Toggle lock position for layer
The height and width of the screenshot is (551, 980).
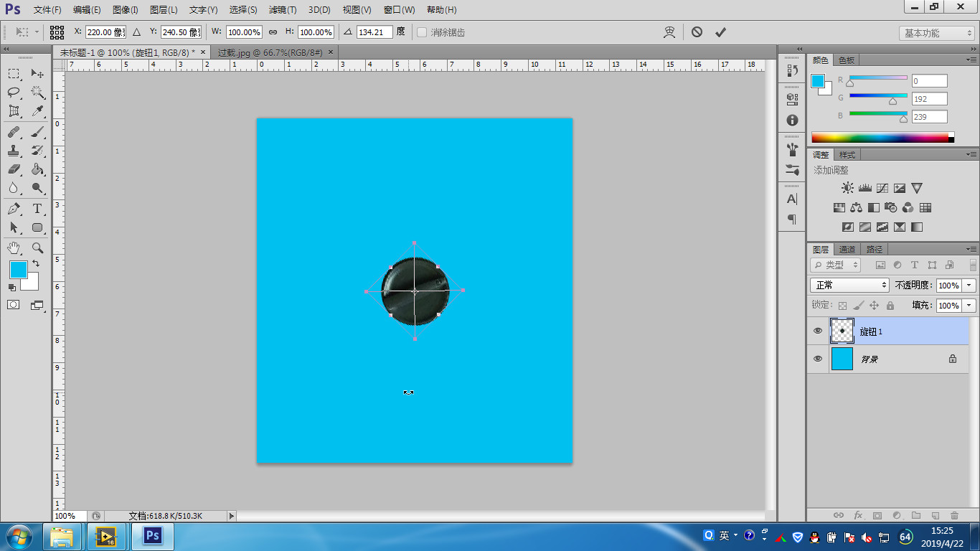tap(874, 306)
